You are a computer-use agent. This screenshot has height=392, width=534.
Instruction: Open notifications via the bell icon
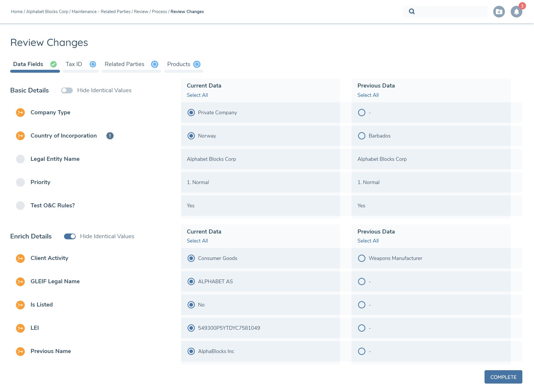(516, 12)
